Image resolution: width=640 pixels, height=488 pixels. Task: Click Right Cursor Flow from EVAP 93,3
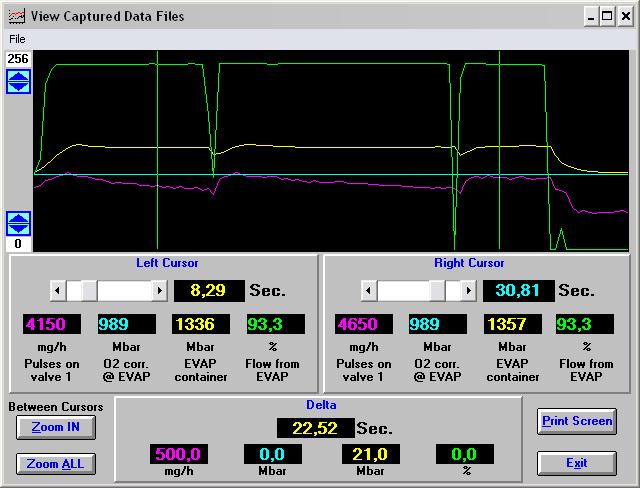click(584, 324)
